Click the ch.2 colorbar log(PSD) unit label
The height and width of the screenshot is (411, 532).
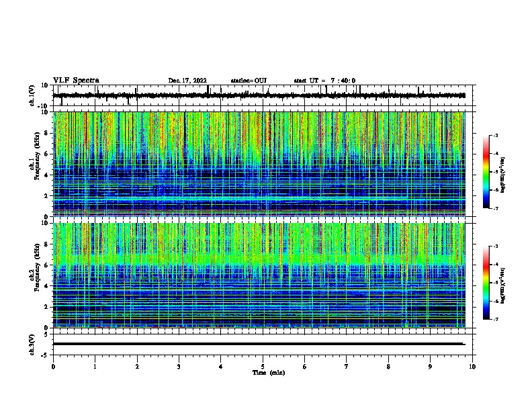pos(503,285)
